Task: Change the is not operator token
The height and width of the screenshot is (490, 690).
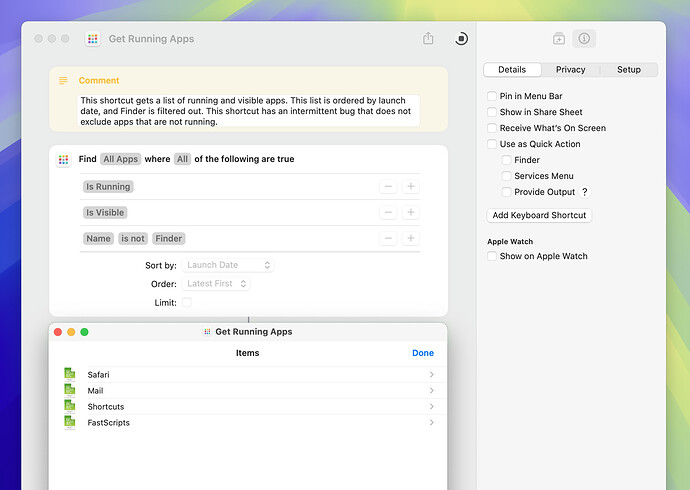Action: pos(133,238)
